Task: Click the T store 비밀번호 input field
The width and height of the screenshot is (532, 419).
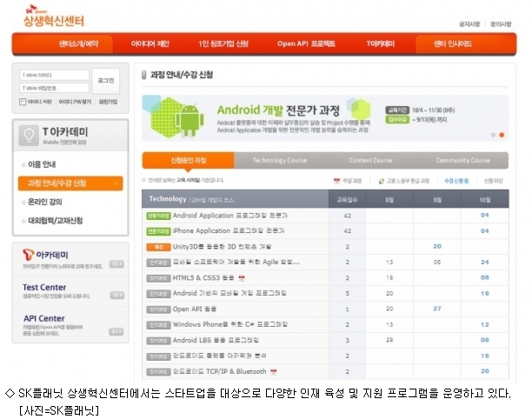Action: pyautogui.click(x=54, y=88)
